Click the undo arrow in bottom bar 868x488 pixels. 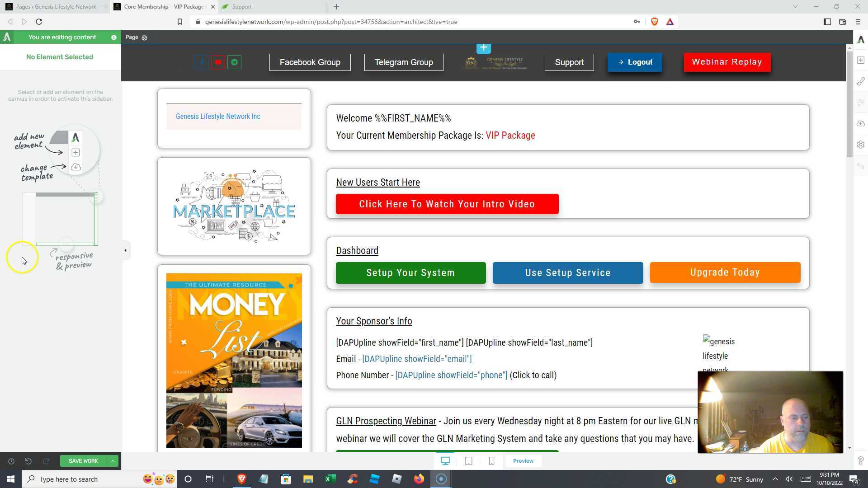pyautogui.click(x=28, y=461)
